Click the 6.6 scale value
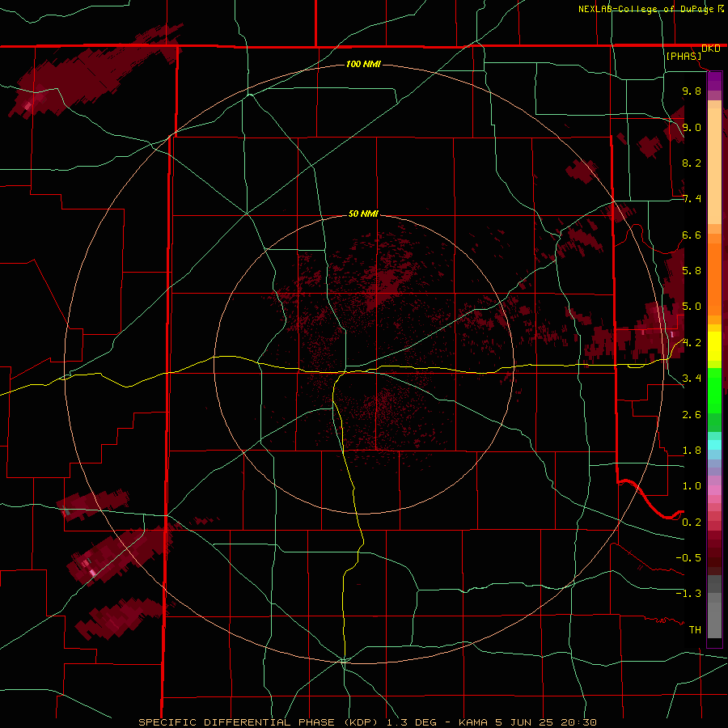 [692, 235]
